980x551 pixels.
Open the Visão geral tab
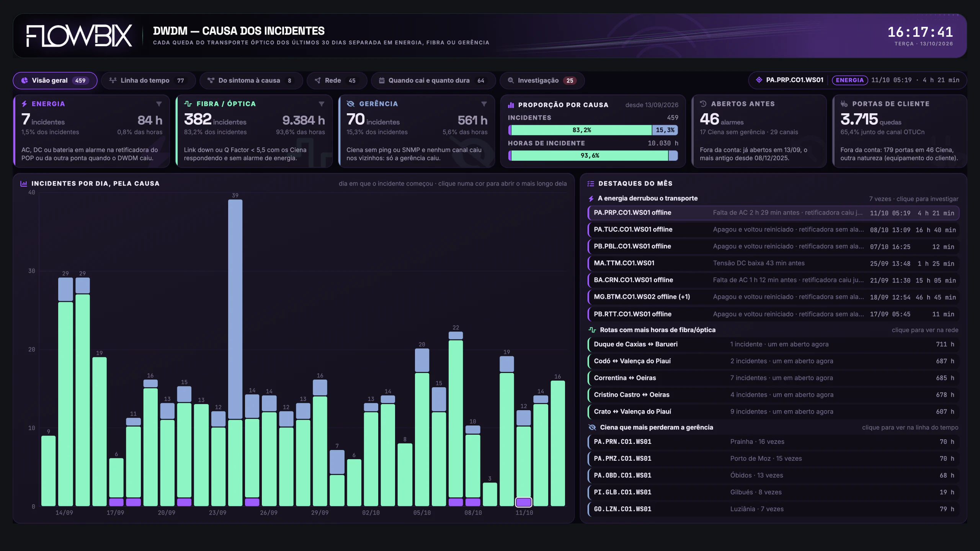(x=55, y=80)
